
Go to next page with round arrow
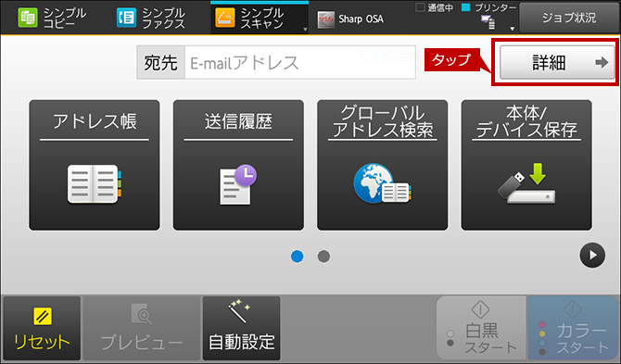[x=592, y=256]
